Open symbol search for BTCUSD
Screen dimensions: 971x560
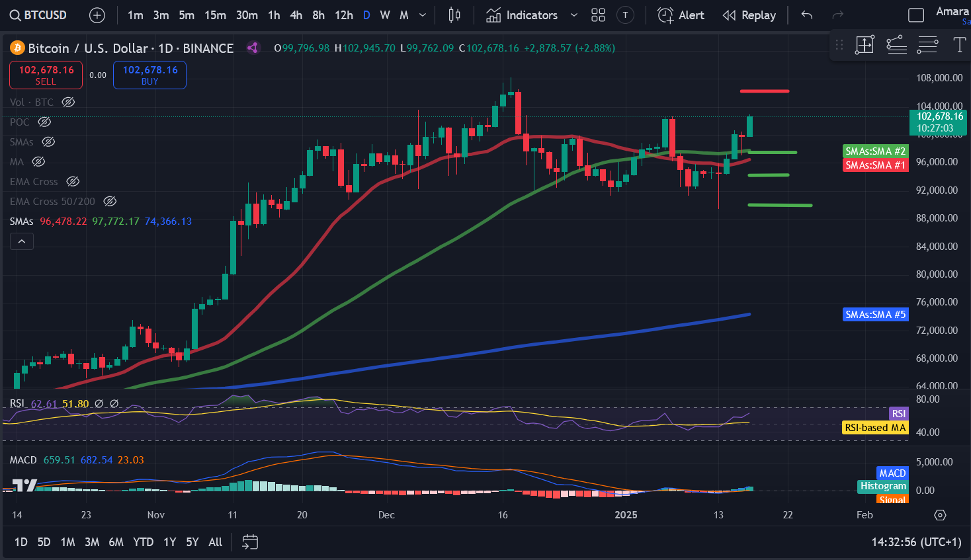[x=39, y=15]
